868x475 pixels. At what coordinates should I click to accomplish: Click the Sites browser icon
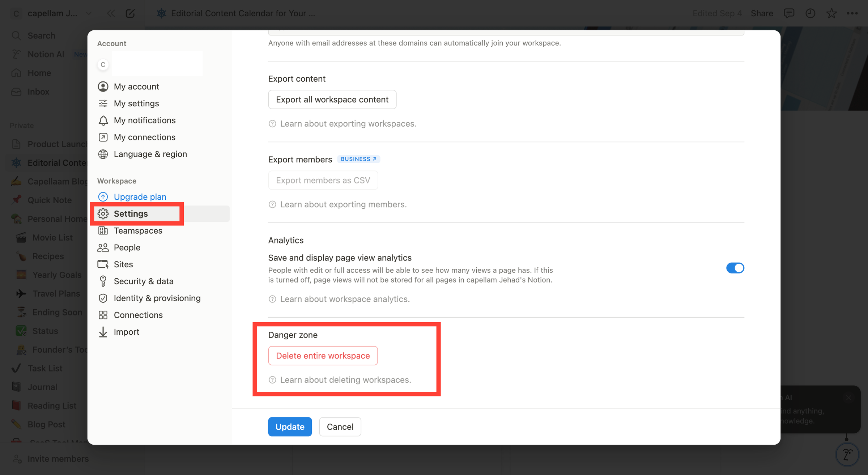click(103, 264)
